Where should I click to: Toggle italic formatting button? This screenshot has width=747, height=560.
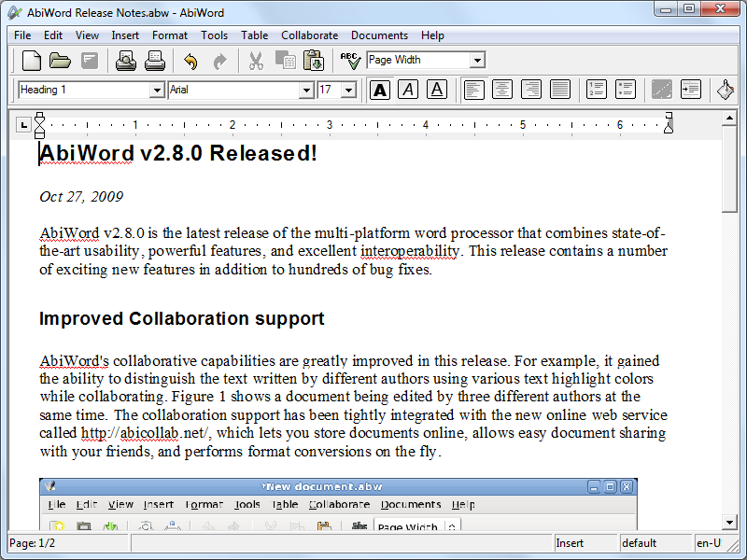click(x=408, y=90)
